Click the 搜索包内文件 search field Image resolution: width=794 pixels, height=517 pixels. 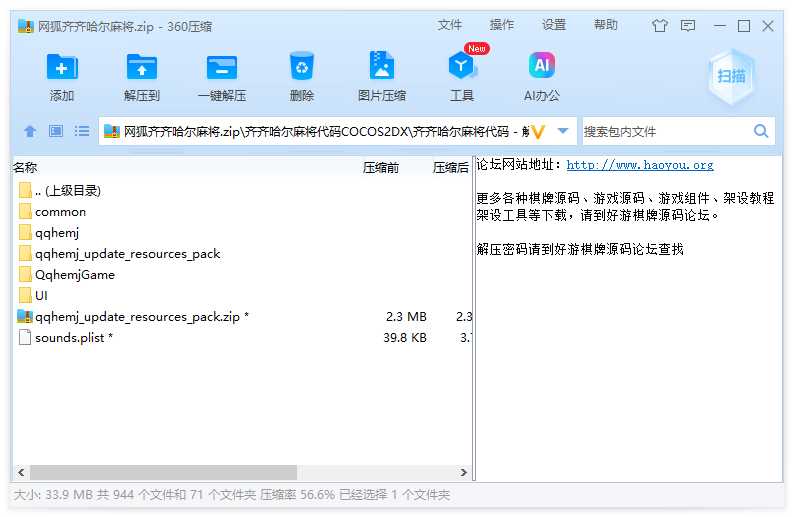(x=666, y=132)
